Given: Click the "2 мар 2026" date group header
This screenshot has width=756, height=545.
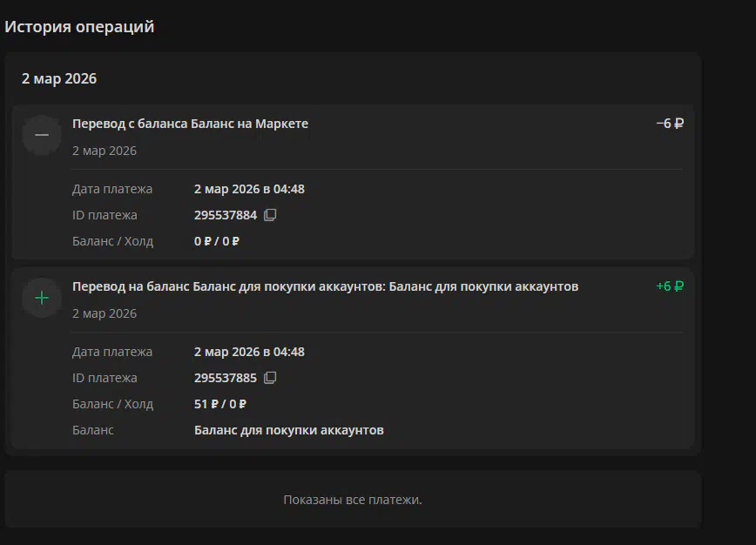Looking at the screenshot, I should (59, 78).
